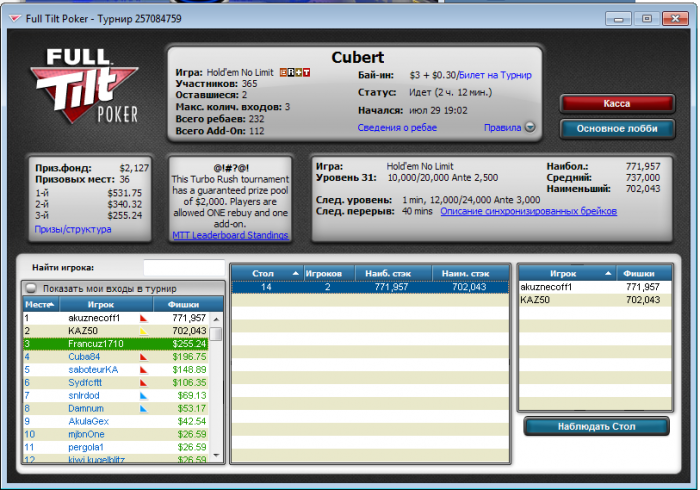The image size is (700, 490).
Task: Click the red flag icon beside Sydfcftt
Action: click(143, 383)
